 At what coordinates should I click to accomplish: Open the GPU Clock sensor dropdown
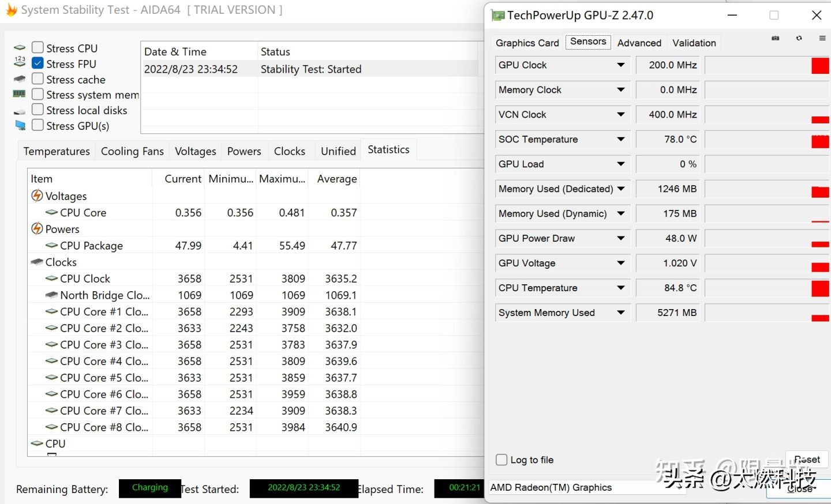click(x=620, y=65)
